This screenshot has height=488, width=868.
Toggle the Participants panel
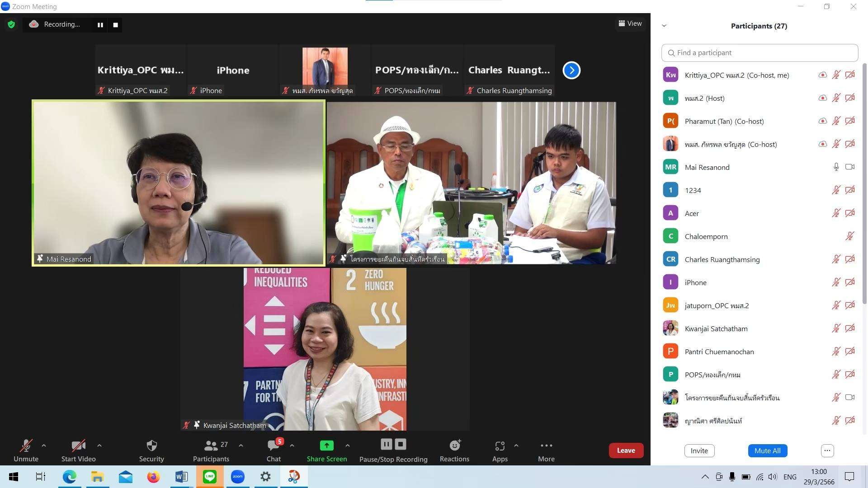tap(211, 450)
